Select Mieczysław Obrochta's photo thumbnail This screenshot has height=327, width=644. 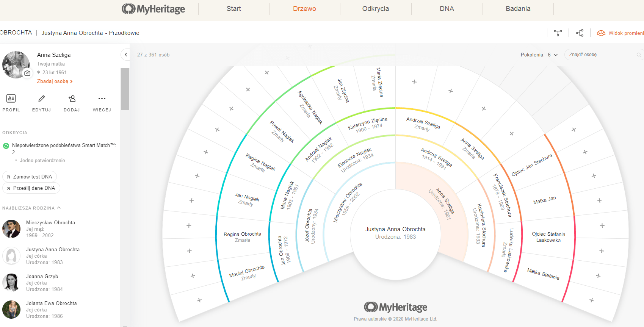coord(11,229)
